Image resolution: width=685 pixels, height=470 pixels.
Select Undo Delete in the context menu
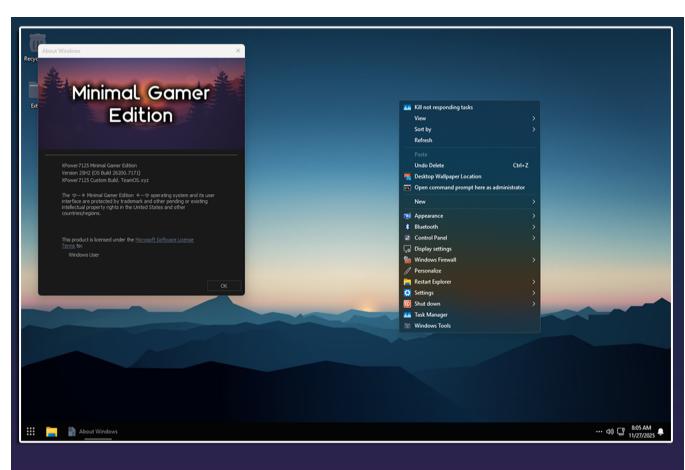[x=470, y=166]
